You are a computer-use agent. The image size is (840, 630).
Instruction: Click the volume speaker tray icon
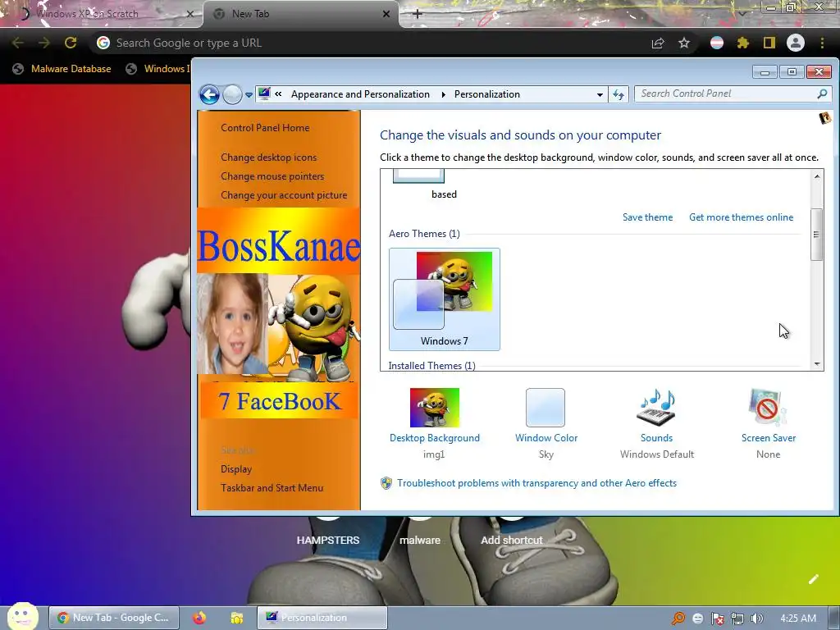click(x=756, y=619)
